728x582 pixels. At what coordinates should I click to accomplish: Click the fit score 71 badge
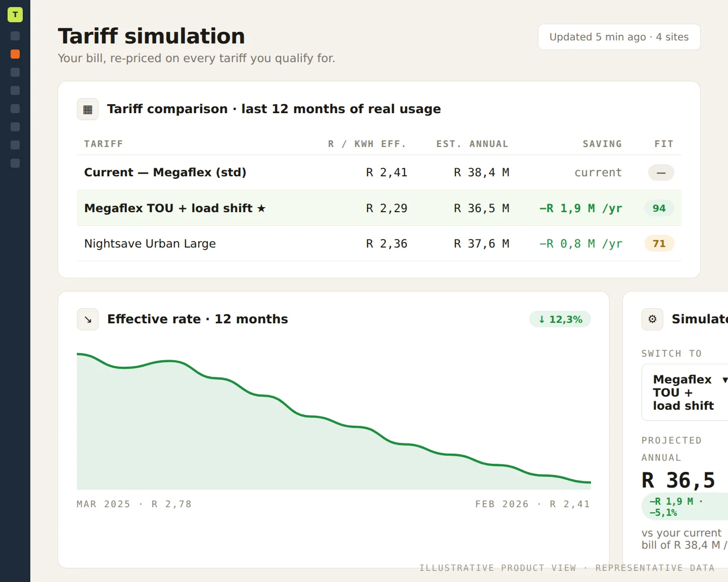pyautogui.click(x=659, y=244)
